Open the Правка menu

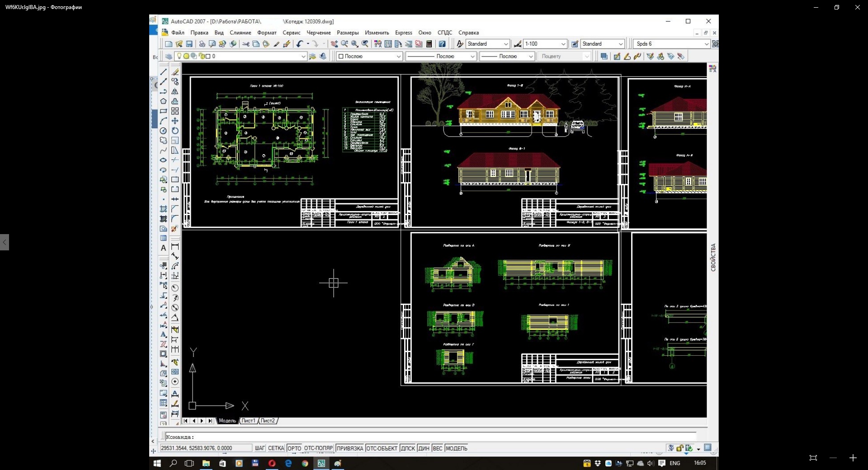(x=199, y=33)
